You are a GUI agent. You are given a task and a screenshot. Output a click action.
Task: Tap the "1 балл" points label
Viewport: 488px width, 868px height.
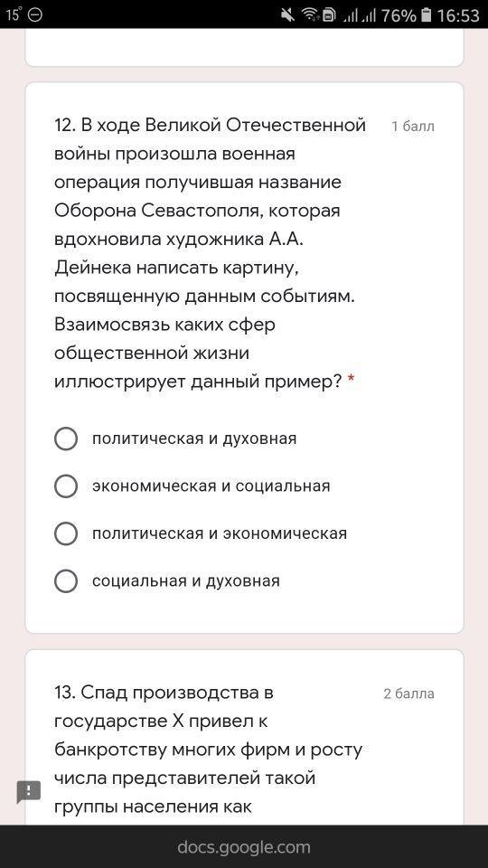coord(413,127)
